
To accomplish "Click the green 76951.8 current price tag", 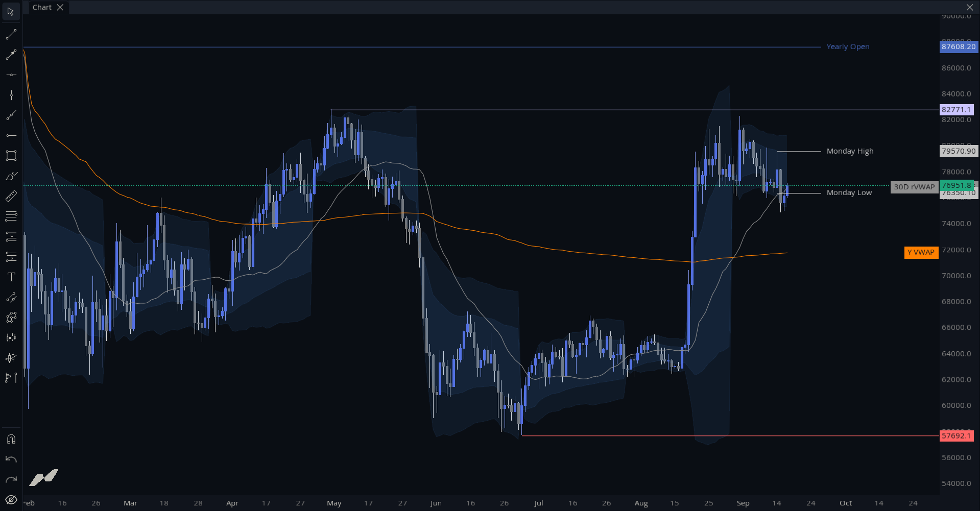I will click(x=957, y=185).
